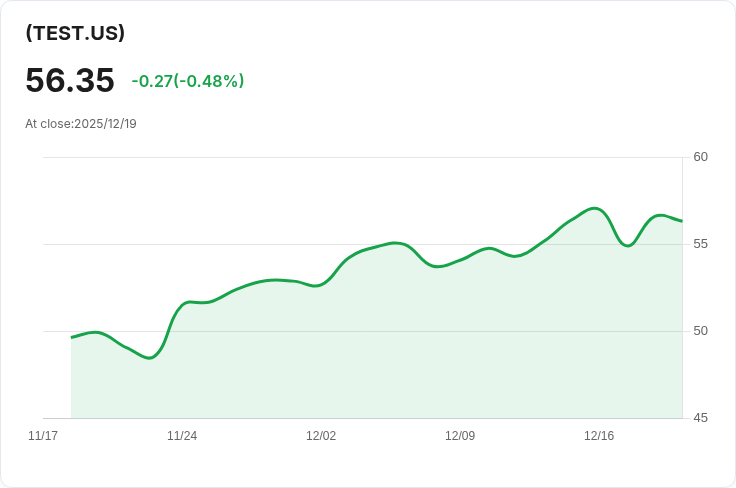Click the 11/17 date axis label
736x488 pixels.
43,436
